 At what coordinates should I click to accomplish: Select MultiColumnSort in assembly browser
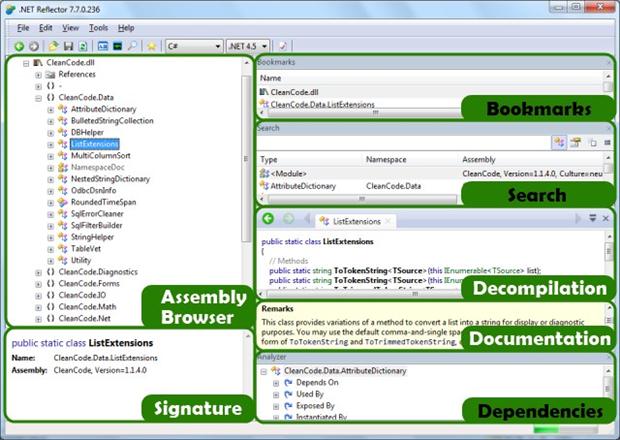click(x=101, y=155)
